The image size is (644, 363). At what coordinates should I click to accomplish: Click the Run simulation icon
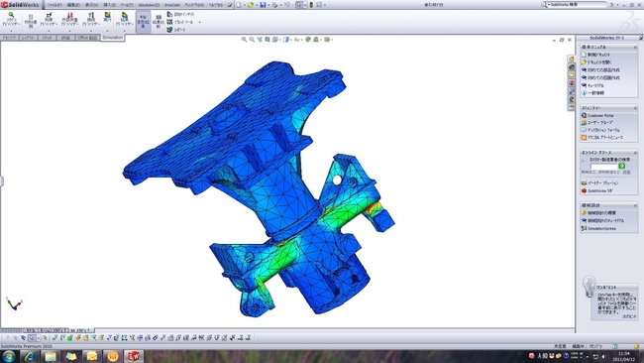(107, 17)
